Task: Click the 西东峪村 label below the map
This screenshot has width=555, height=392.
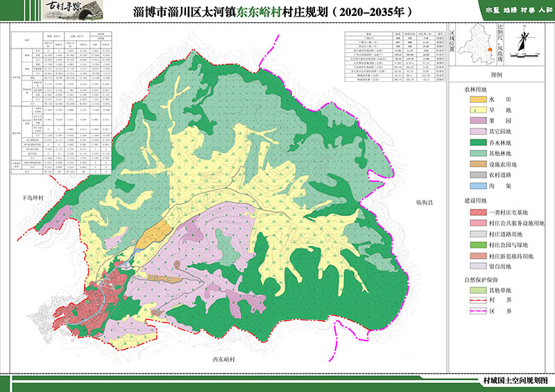Action: pyautogui.click(x=223, y=359)
